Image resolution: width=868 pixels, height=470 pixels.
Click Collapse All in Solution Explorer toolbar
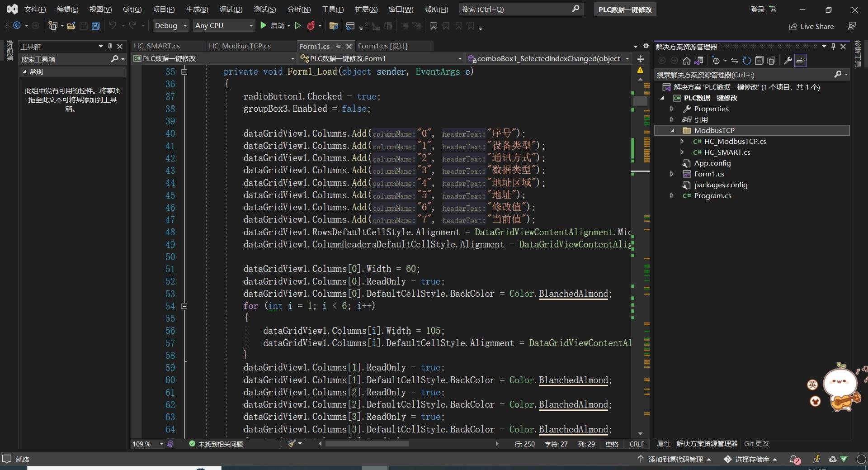(x=759, y=61)
